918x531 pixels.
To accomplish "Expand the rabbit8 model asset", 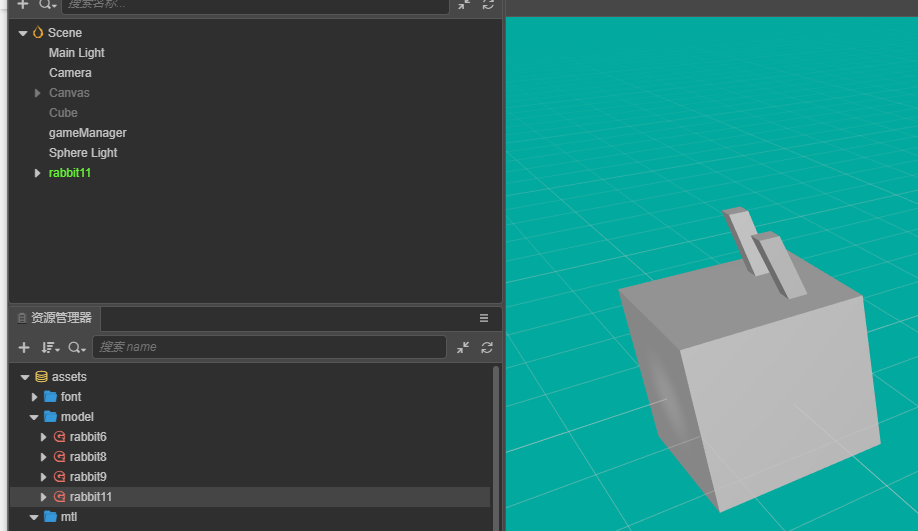I will 43,457.
